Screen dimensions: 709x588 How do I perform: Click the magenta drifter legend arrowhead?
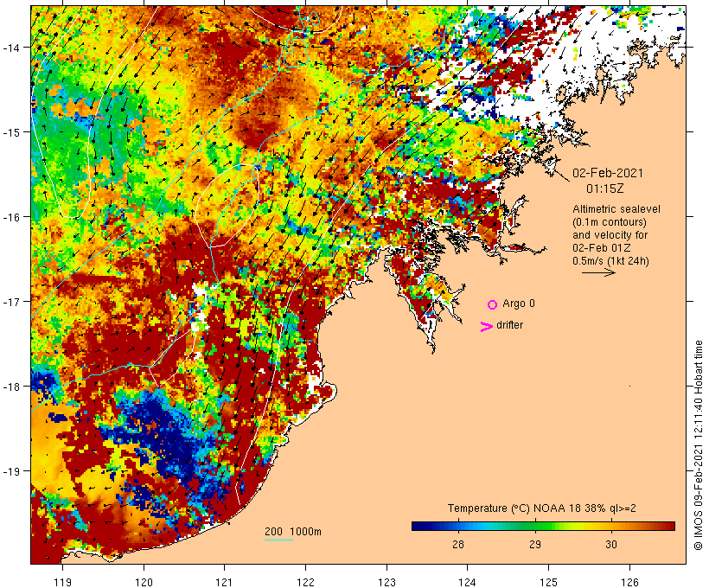487,327
